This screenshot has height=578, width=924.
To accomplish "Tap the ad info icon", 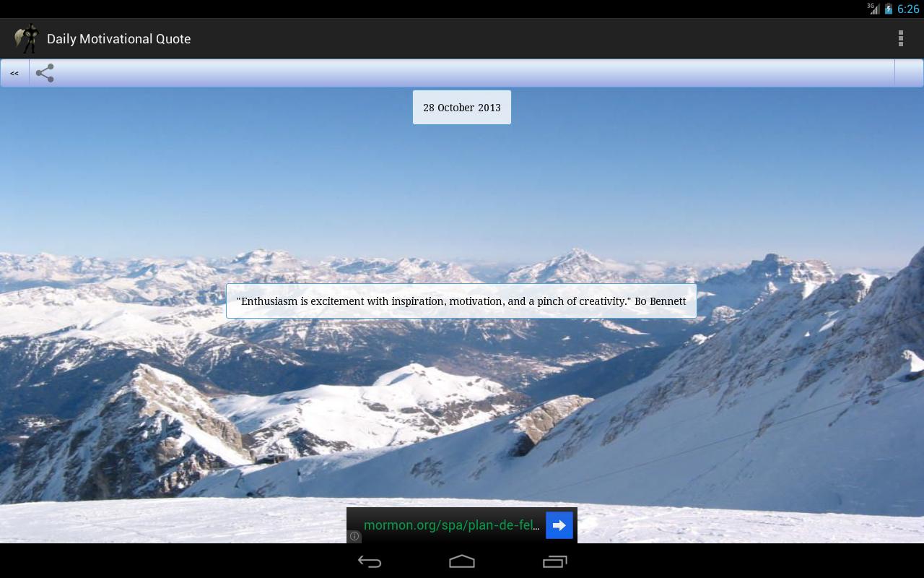I will tap(354, 536).
